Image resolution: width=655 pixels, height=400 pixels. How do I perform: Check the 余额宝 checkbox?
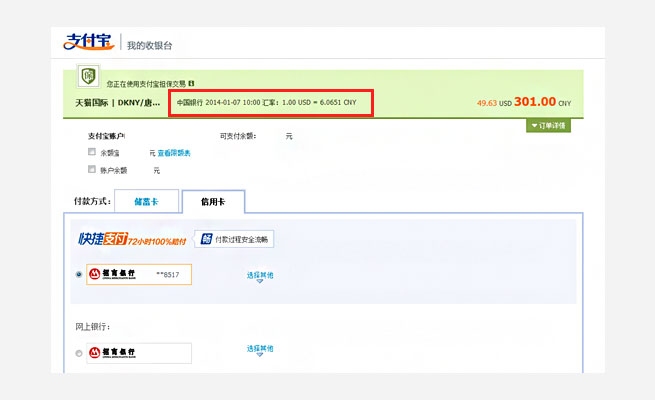pos(92,152)
